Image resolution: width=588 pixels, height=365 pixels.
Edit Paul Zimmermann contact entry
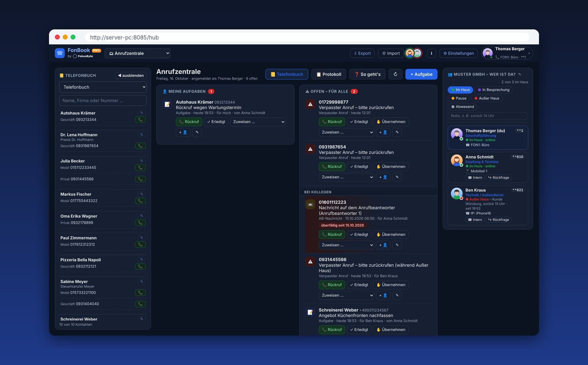point(141,238)
